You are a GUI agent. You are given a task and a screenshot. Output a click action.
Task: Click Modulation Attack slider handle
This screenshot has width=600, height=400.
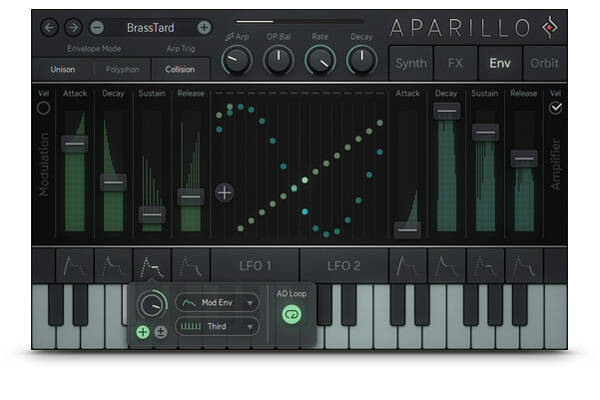coord(75,144)
